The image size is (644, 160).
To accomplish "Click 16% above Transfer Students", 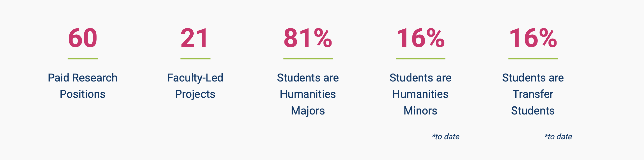I will coord(533,38).
